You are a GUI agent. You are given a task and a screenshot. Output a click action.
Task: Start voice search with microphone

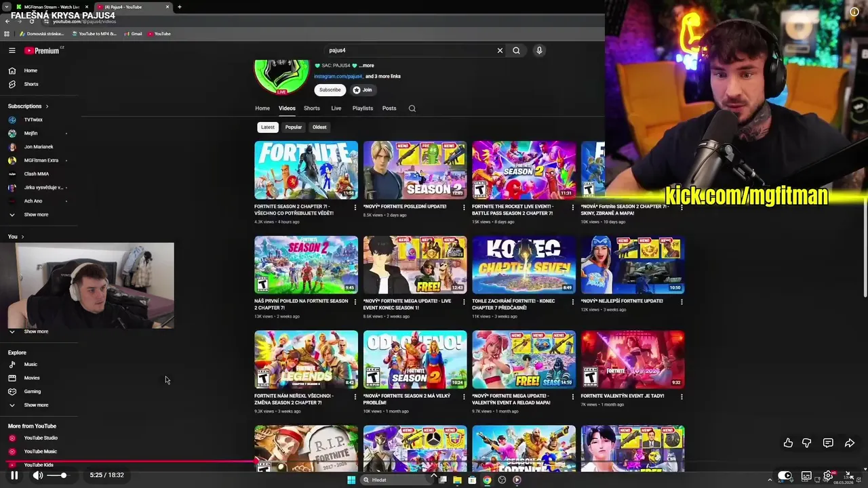pyautogui.click(x=539, y=50)
